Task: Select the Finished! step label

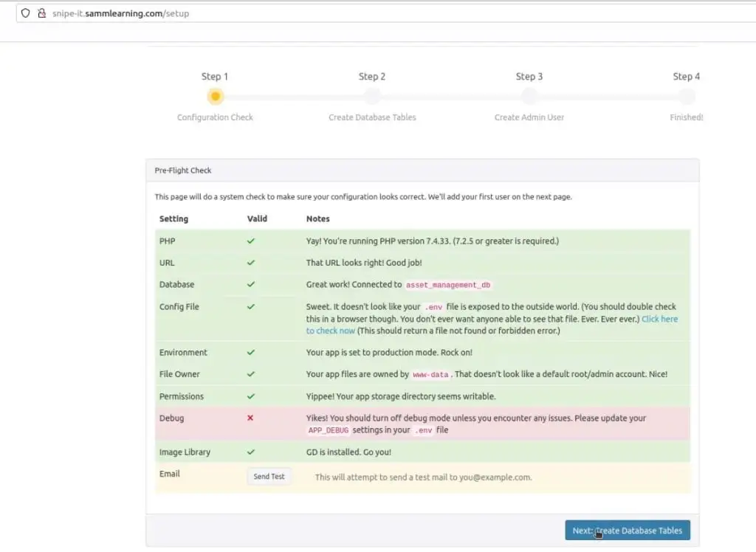Action: (687, 117)
